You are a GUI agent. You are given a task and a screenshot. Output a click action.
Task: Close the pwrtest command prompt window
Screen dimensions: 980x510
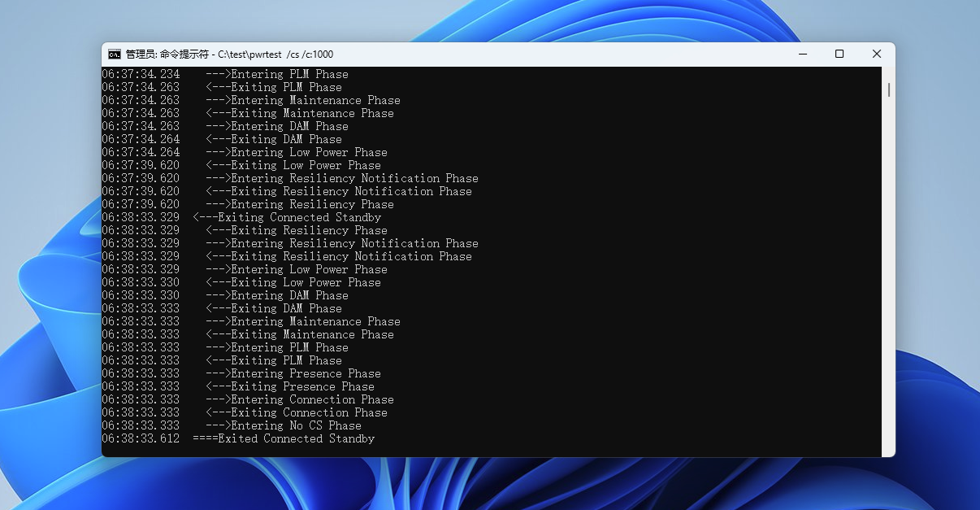tap(876, 54)
